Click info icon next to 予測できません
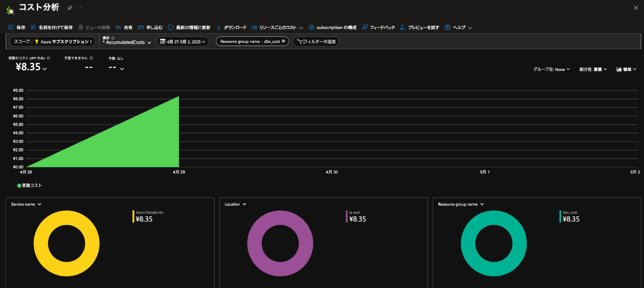 point(91,58)
